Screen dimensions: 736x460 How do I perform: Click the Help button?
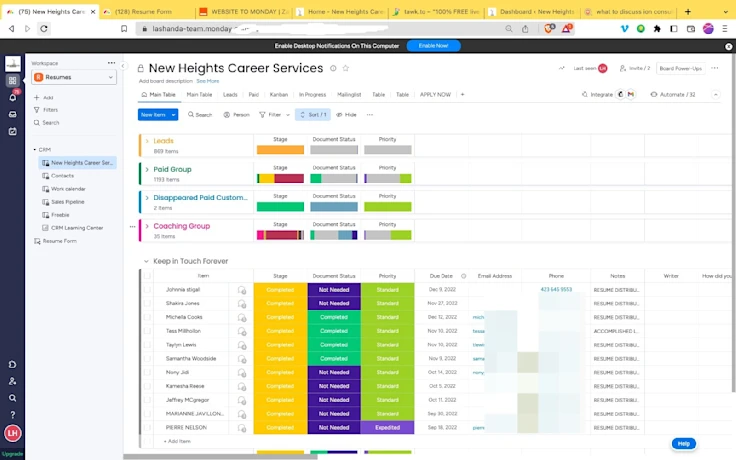(x=683, y=444)
